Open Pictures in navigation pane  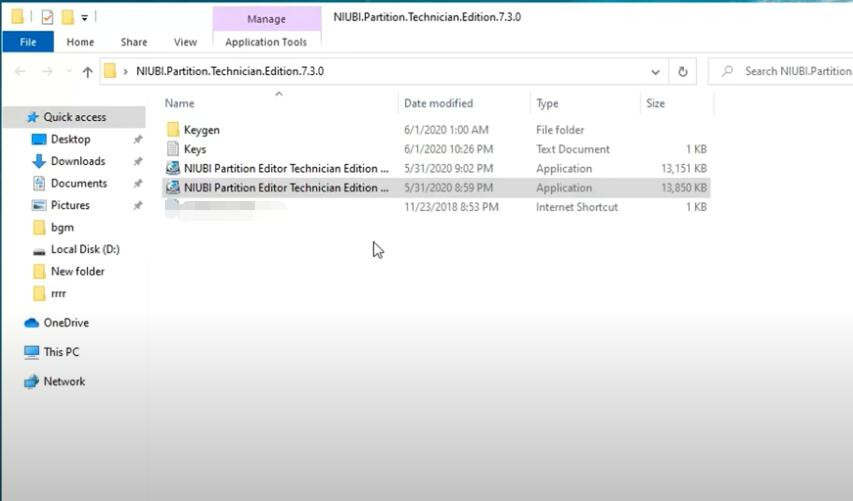pos(70,205)
